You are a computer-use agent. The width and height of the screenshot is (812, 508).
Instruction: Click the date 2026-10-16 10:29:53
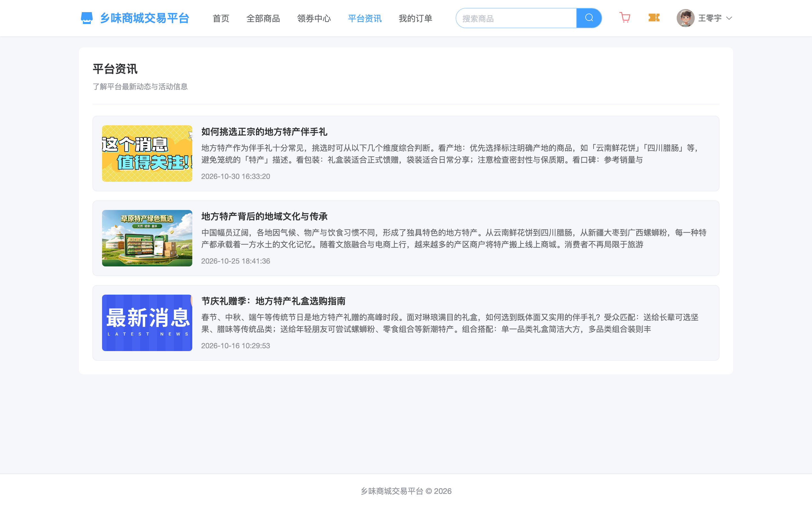[235, 346]
